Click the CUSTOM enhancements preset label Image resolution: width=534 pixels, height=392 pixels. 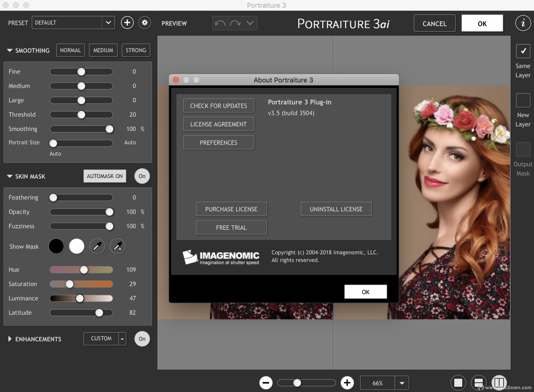pos(101,339)
